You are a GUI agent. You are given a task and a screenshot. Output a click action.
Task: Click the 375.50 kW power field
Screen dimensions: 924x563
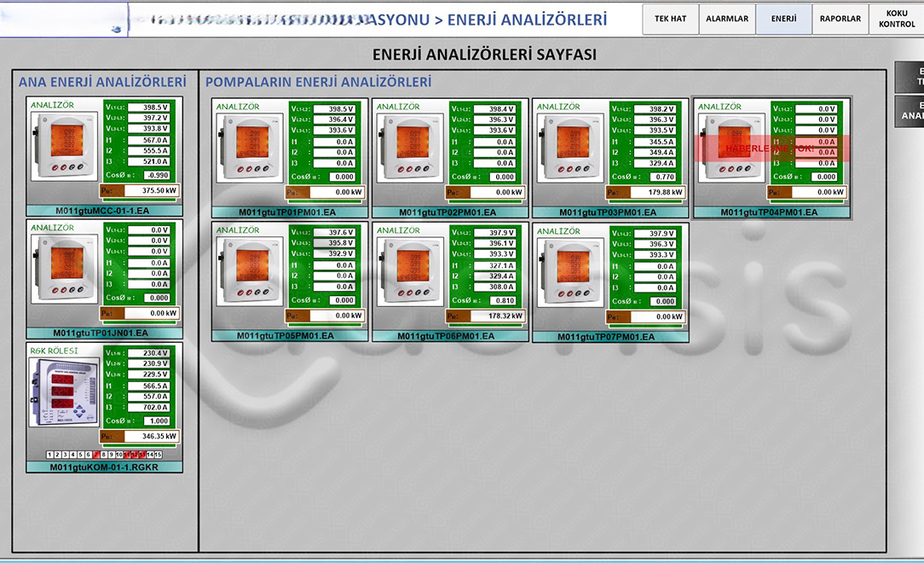click(151, 191)
